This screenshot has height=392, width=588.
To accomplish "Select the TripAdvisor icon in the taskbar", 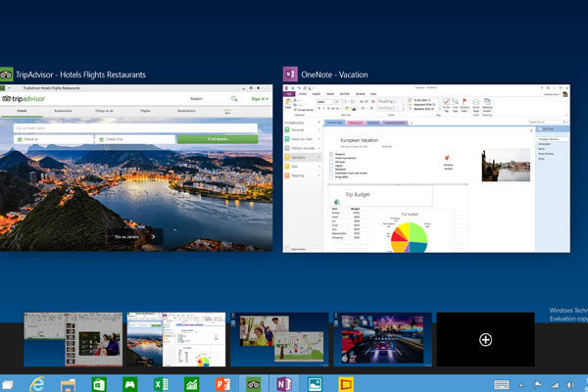I will 254,384.
